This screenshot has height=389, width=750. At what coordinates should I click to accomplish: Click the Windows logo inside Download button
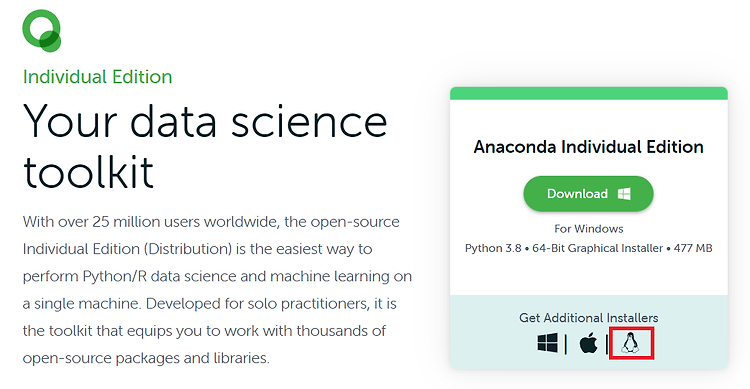tap(624, 194)
